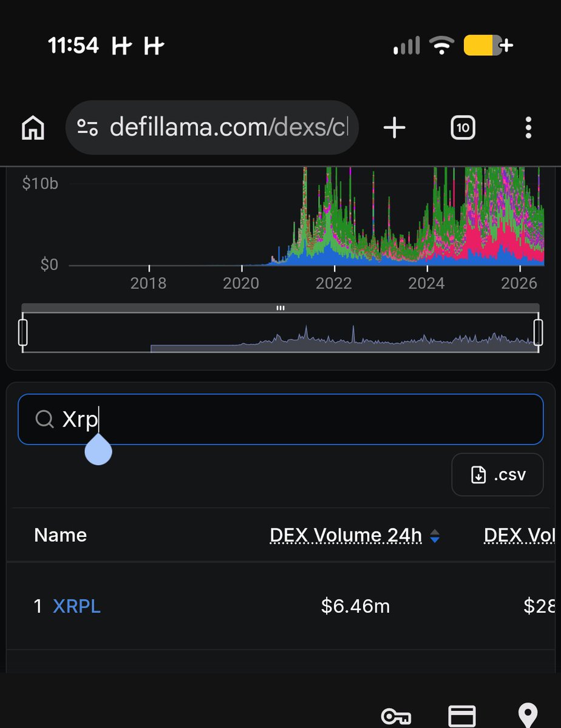Screen dimensions: 561x728
Task: Tap the defillama.com address bar
Action: point(211,127)
